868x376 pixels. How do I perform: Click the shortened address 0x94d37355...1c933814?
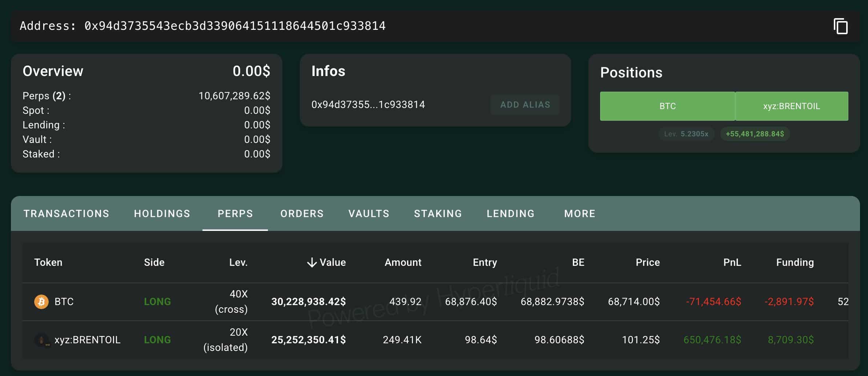(368, 104)
